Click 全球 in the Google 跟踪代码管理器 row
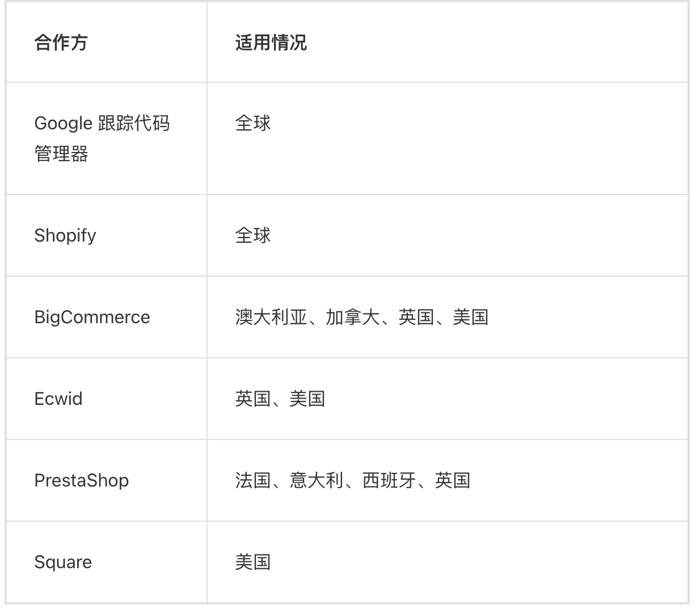 253,123
